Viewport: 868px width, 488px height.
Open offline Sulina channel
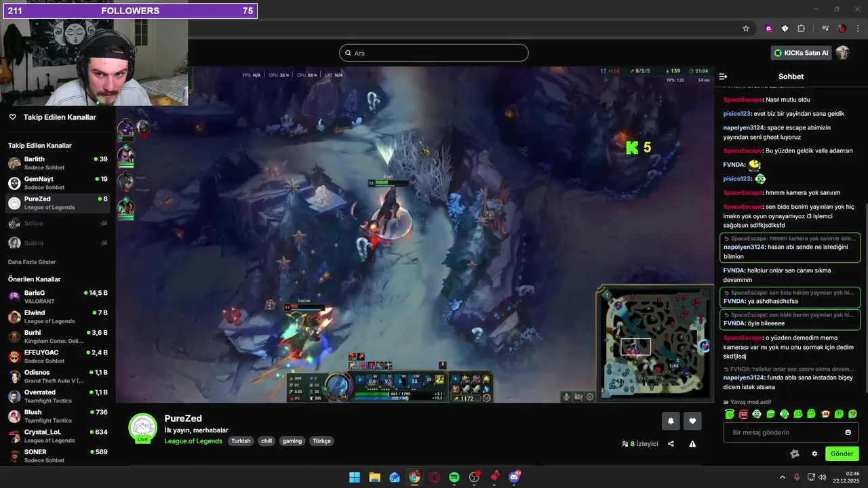pyautogui.click(x=58, y=243)
